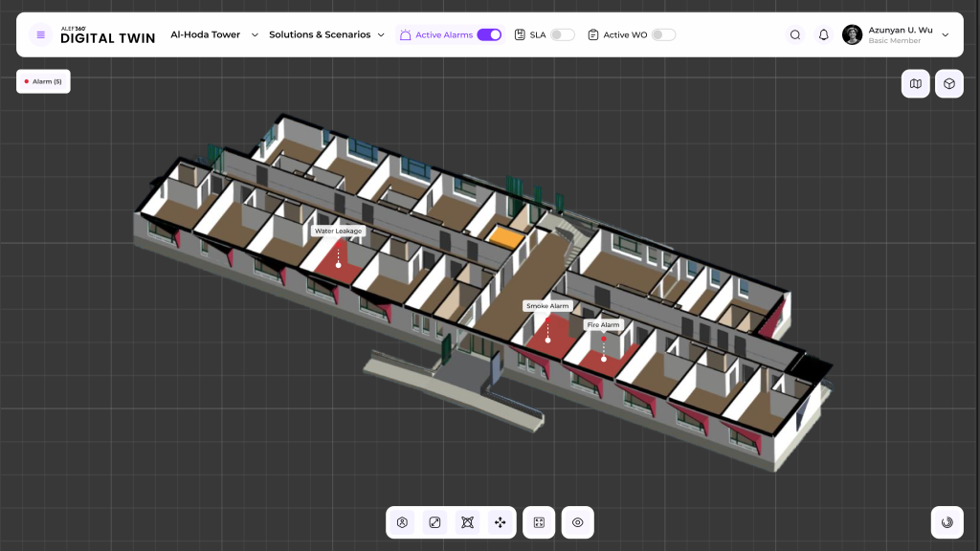Open the Fire Alarm marker label
Viewport: 980px width, 551px height.
(x=603, y=325)
